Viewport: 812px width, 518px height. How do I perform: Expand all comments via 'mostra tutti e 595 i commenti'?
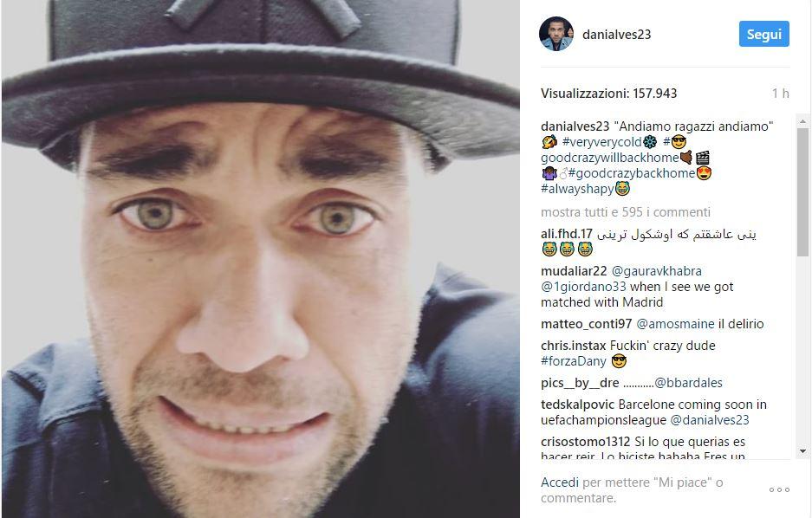click(x=626, y=212)
